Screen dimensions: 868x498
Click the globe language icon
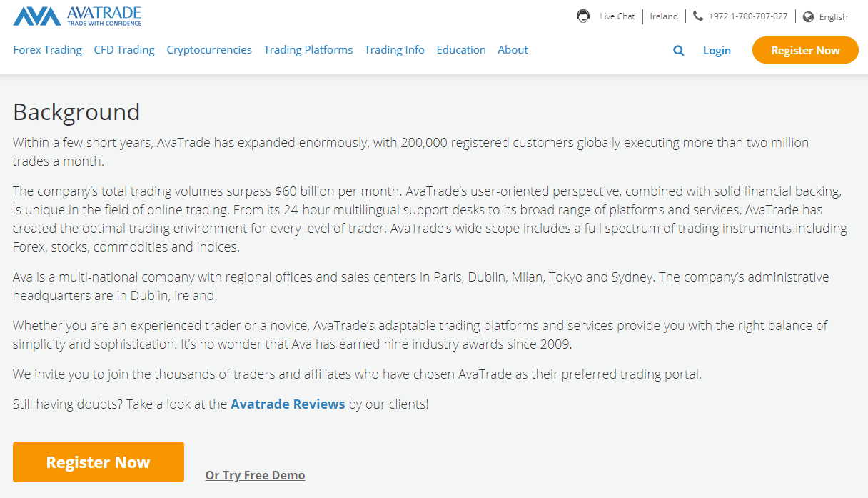click(x=808, y=17)
